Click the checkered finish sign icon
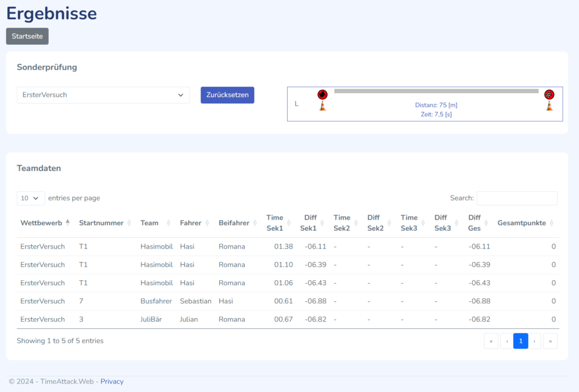Screen dimensions: 579x392 [x=549, y=94]
